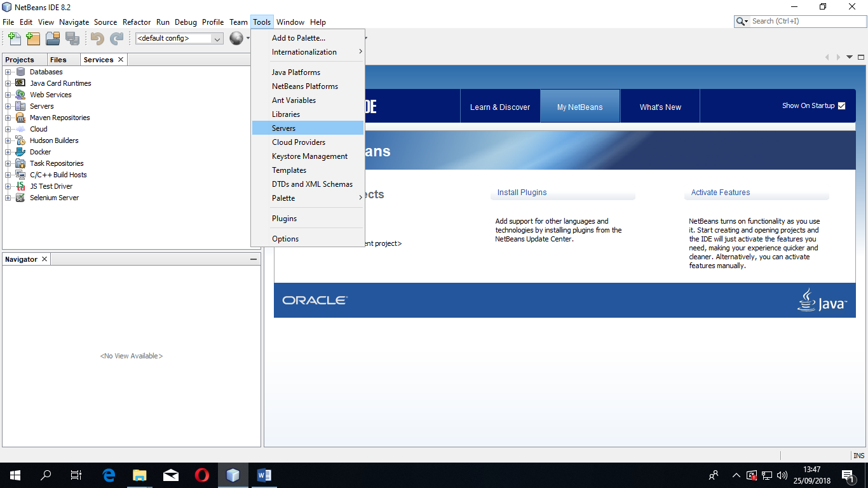Viewport: 868px width, 488px height.
Task: Click the Activate Features link
Action: pos(719,192)
